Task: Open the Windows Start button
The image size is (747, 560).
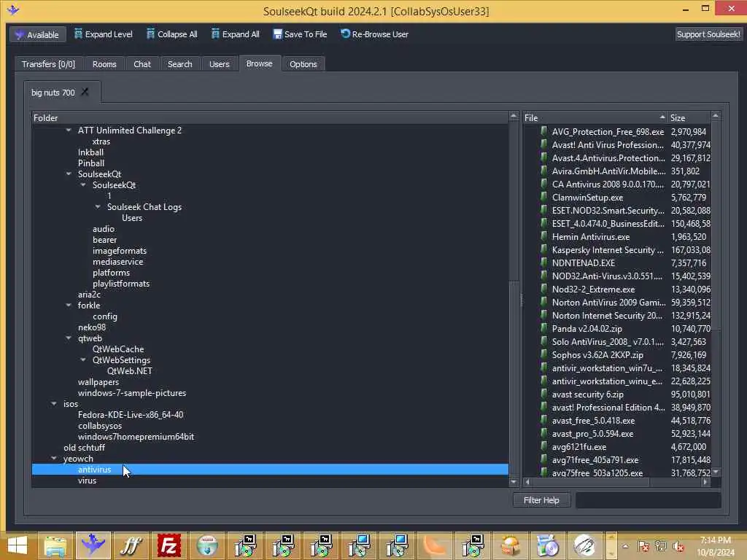Action: point(18,545)
